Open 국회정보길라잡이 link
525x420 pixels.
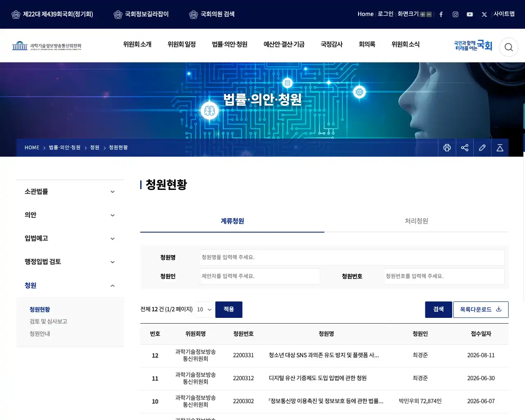(141, 14)
